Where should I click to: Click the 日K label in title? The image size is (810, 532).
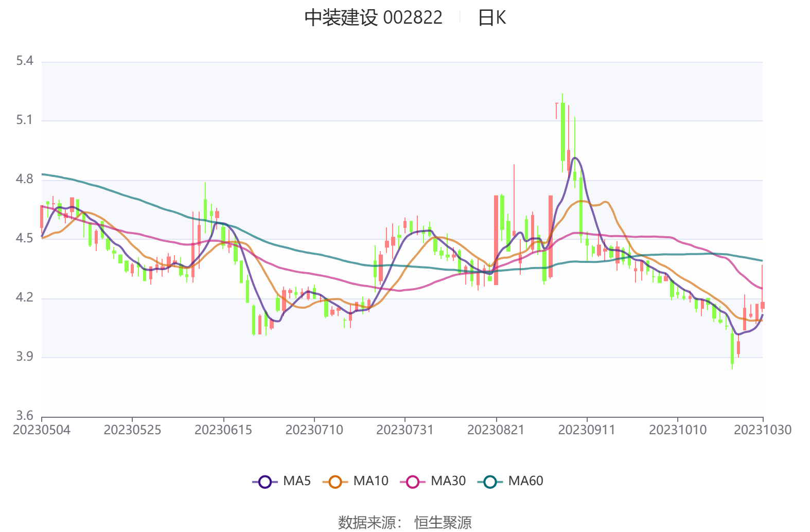(492, 17)
